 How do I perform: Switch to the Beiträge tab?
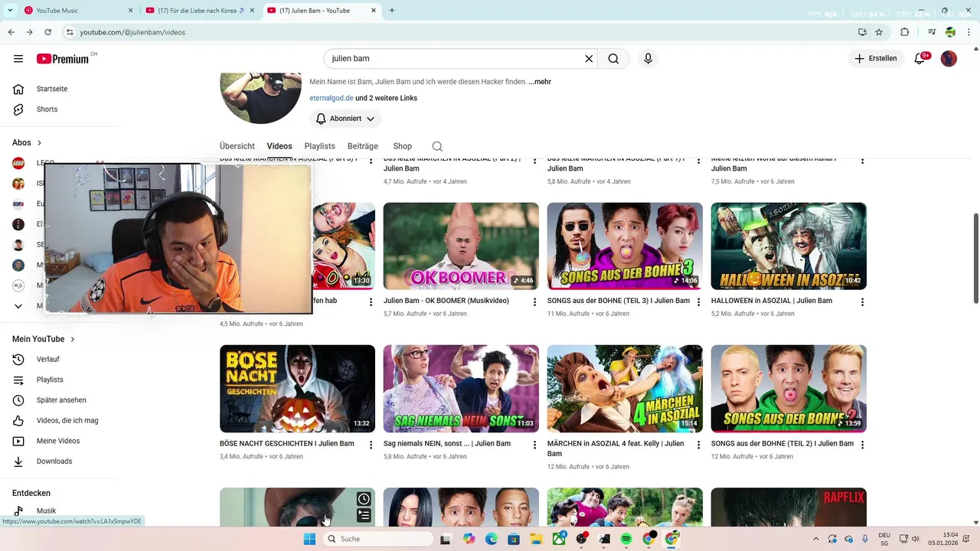coord(363,146)
